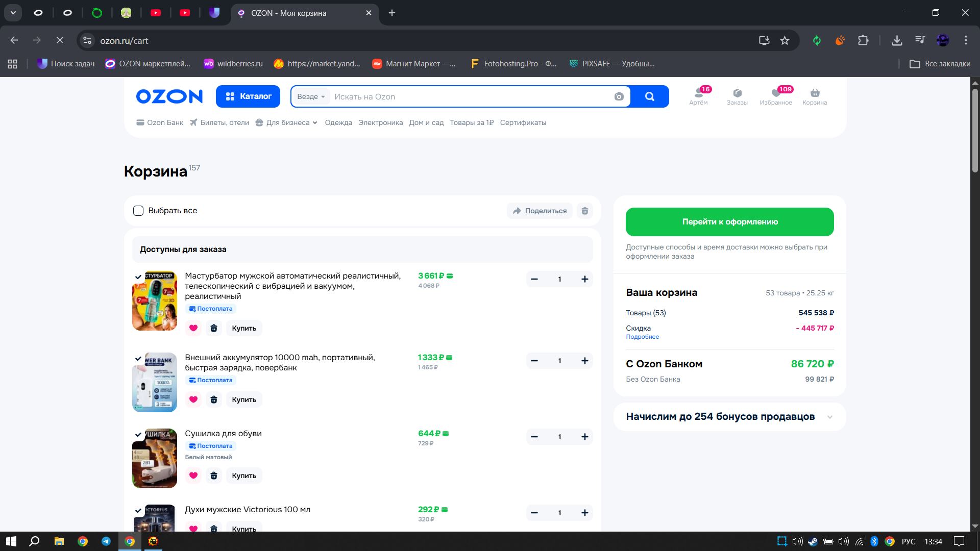
Task: Uncheck the Внешний аккумулятор item checkbox
Action: point(138,359)
